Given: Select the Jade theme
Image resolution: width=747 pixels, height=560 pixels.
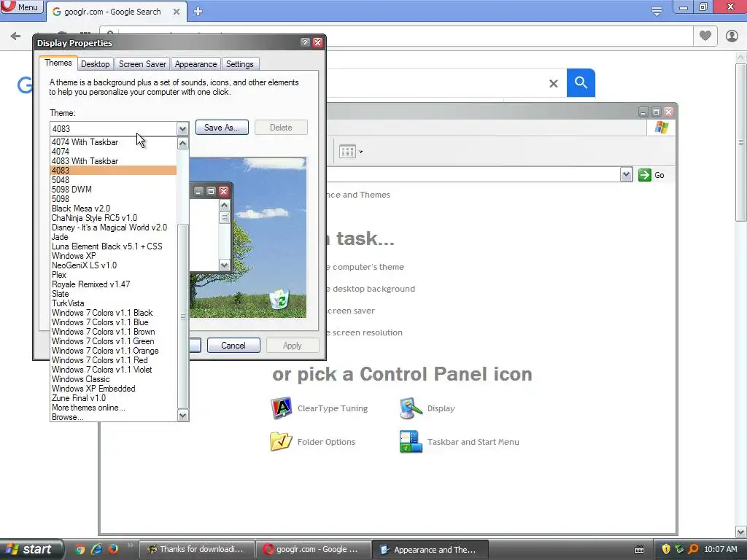Looking at the screenshot, I should (113, 237).
